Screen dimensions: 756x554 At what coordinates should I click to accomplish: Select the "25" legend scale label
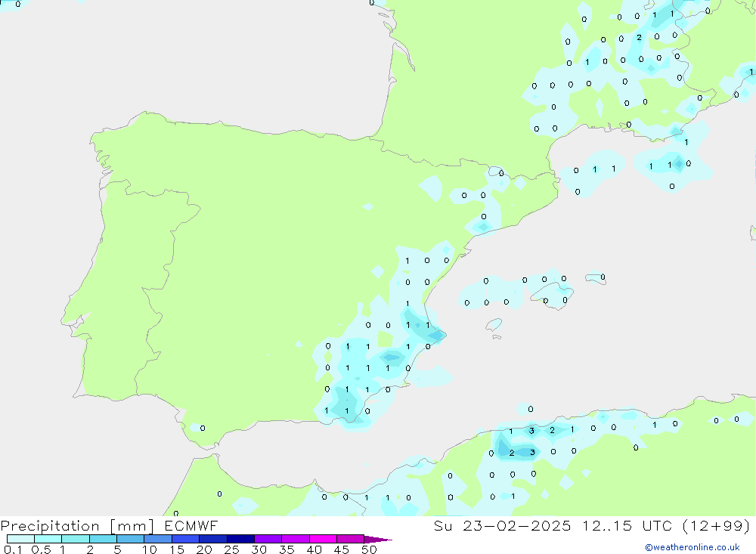pos(231,549)
